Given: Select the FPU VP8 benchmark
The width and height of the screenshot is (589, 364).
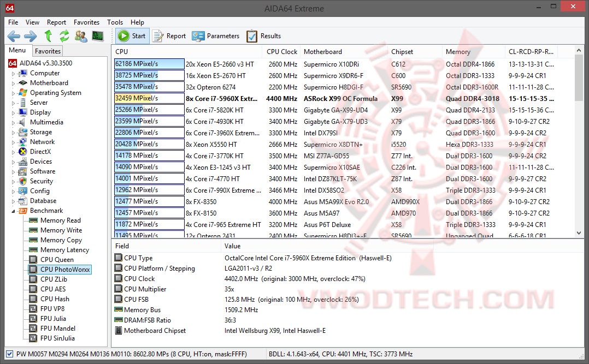Looking at the screenshot, I should click(52, 308).
